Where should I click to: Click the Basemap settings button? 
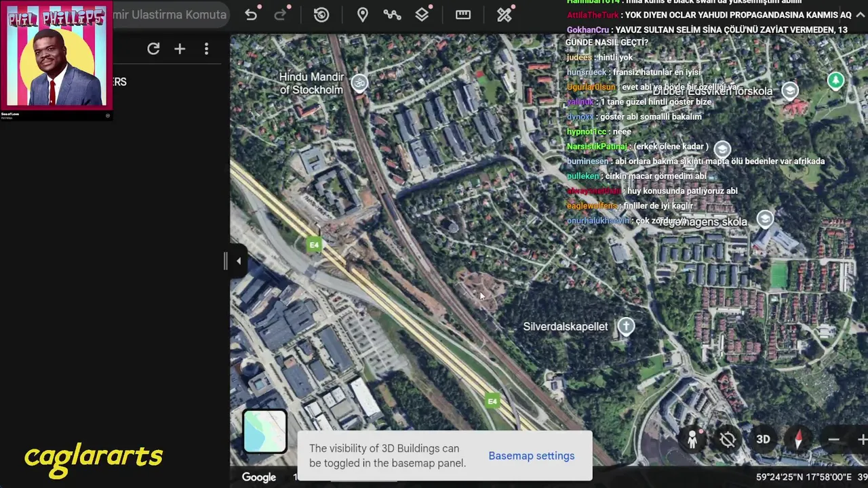point(531,455)
